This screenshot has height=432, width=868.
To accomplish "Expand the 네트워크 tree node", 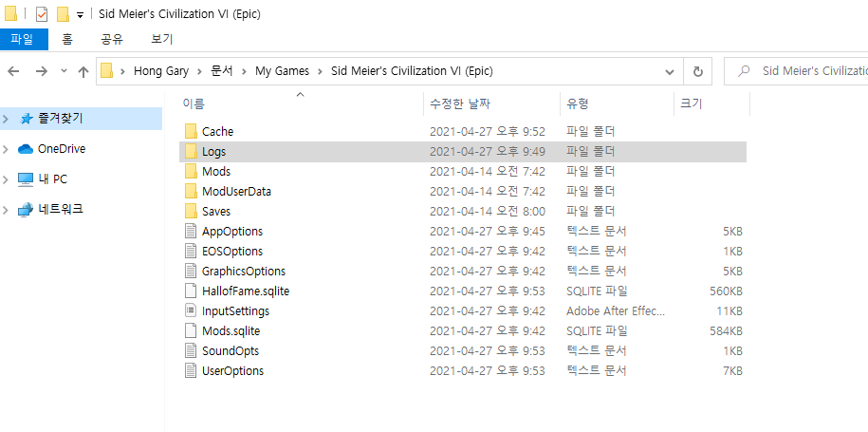I will (6, 210).
